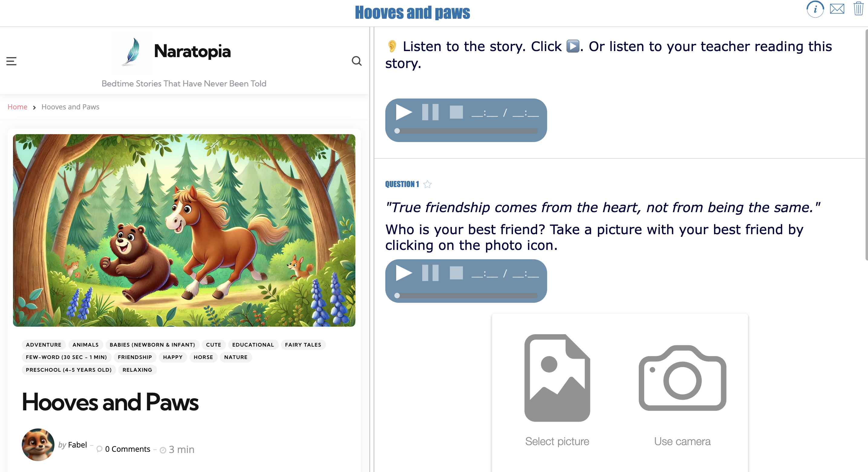This screenshot has width=868, height=472.
Task: Navigate to Home via the breadcrumb
Action: 17,107
